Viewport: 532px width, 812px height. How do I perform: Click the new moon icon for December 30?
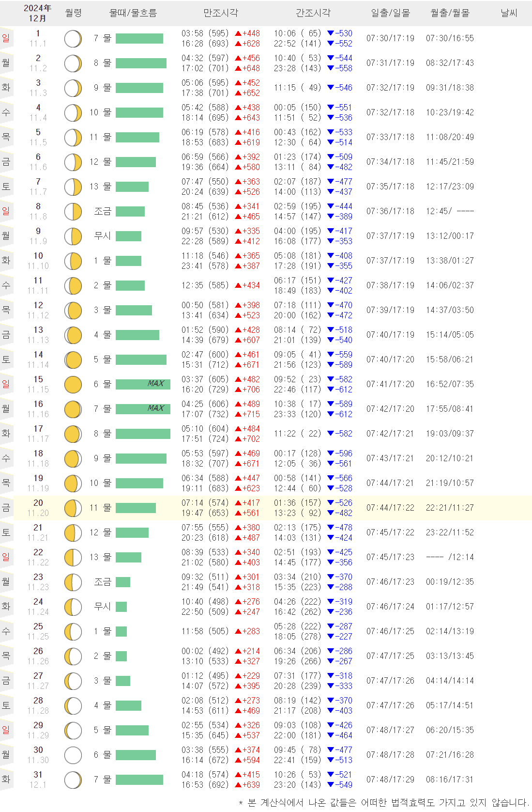[73, 755]
